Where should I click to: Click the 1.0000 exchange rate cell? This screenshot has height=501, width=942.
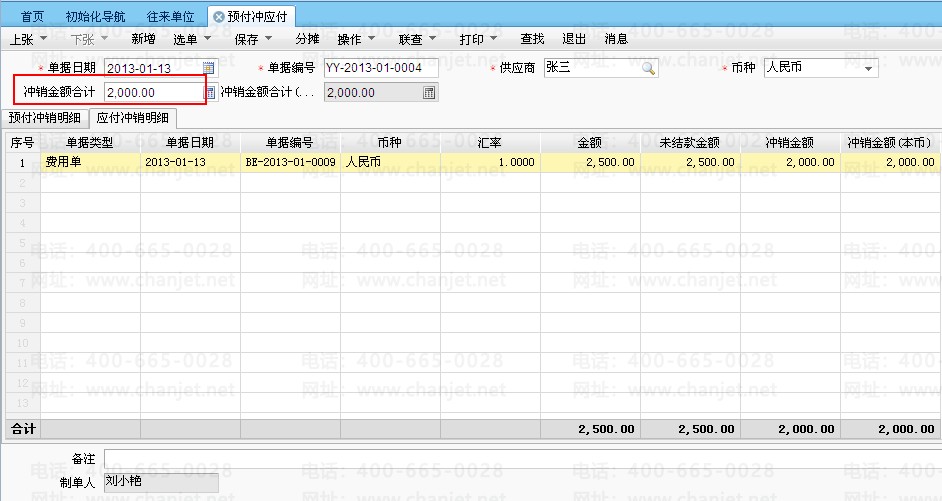coord(490,162)
